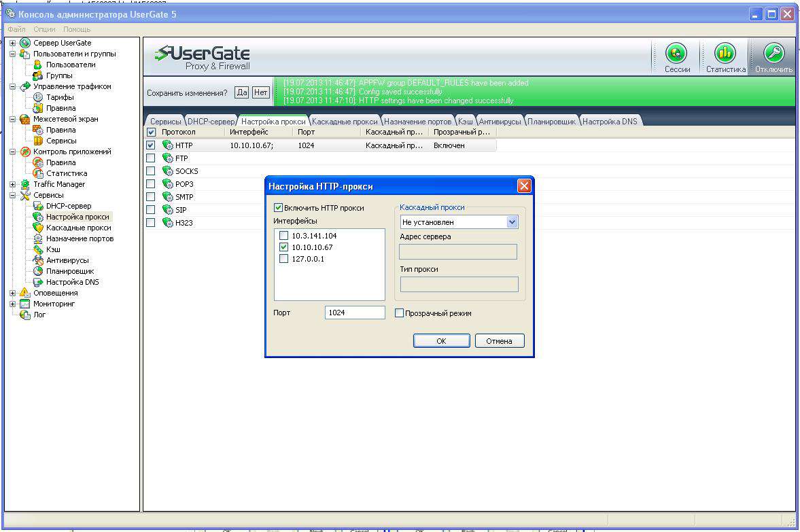Click Нет to discard changes
800x532 pixels.
click(261, 92)
